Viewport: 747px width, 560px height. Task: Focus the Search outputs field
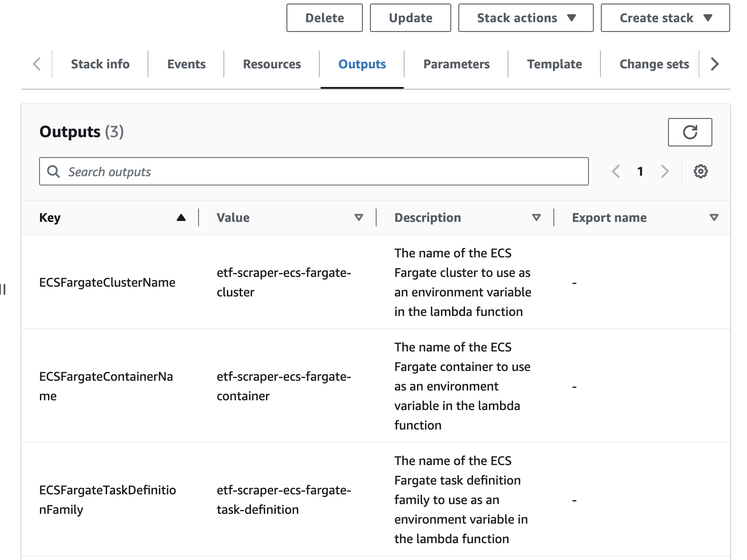pyautogui.click(x=314, y=171)
